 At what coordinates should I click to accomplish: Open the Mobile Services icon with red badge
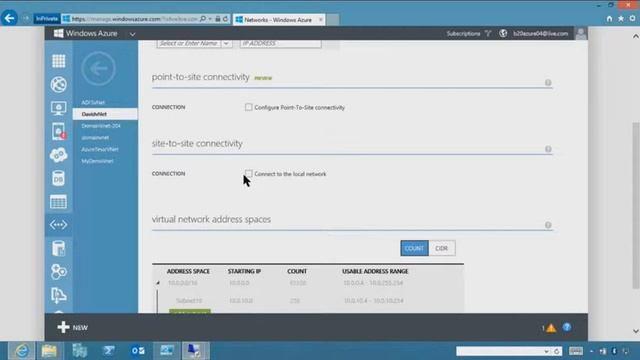(x=58, y=131)
